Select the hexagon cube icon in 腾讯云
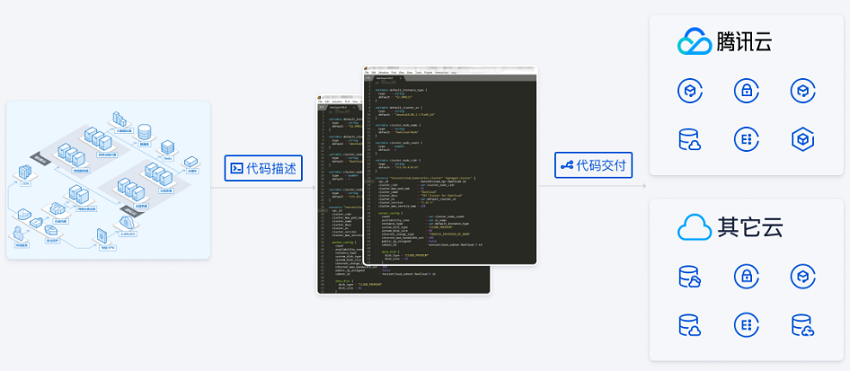The image size is (850, 371). [x=803, y=139]
